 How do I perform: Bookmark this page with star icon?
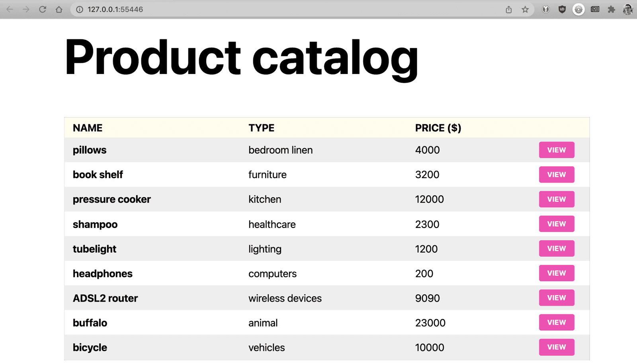pos(525,10)
